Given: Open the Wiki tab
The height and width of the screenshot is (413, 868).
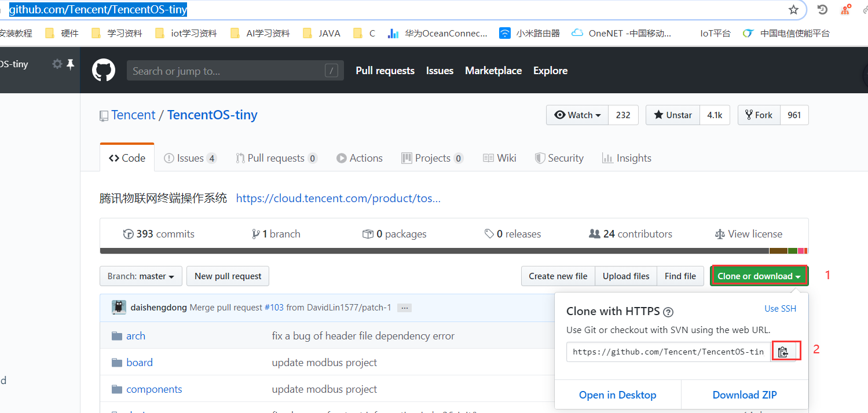Looking at the screenshot, I should (499, 158).
